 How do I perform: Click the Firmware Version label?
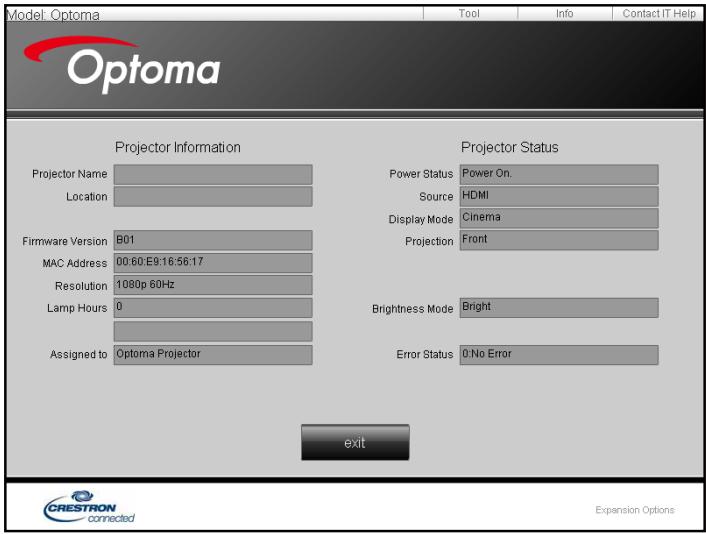point(65,241)
